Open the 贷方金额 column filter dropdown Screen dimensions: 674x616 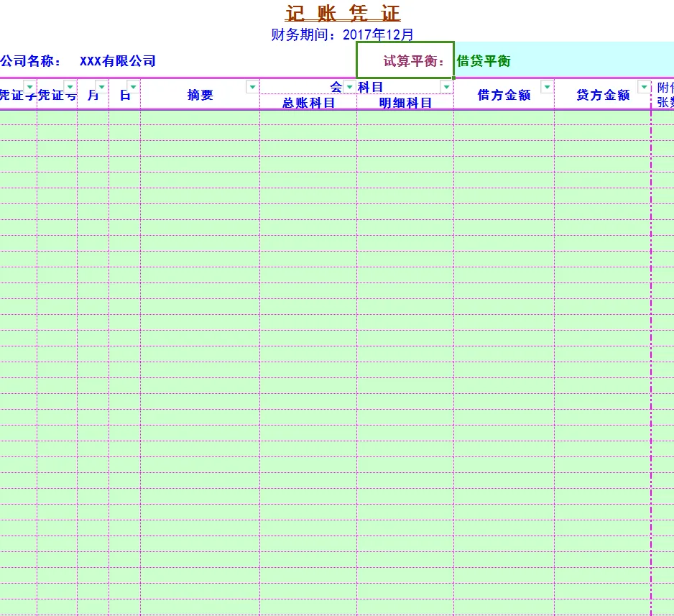click(x=644, y=87)
